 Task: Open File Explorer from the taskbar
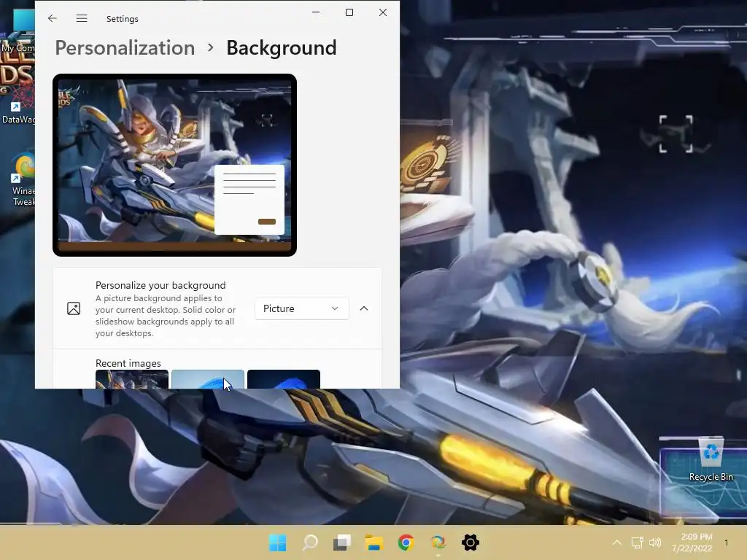pyautogui.click(x=374, y=542)
